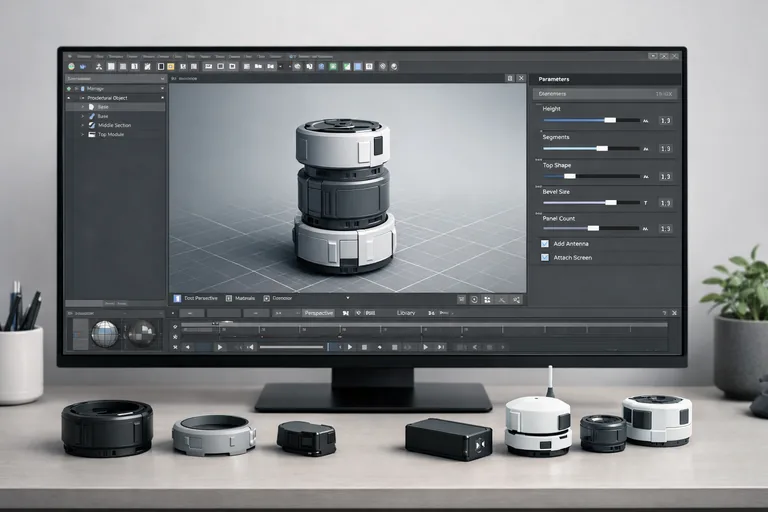Close the viewport panel with X icon
Viewport: 768px width, 512px height.
521,78
